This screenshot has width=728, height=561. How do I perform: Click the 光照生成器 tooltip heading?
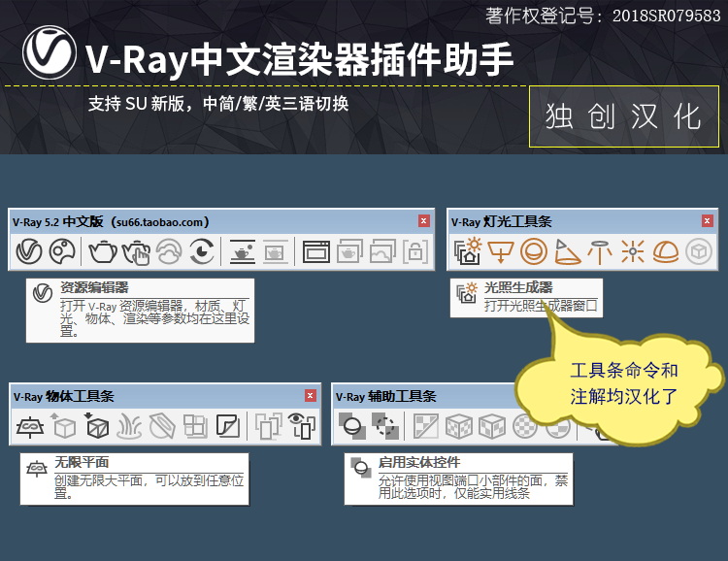click(518, 287)
